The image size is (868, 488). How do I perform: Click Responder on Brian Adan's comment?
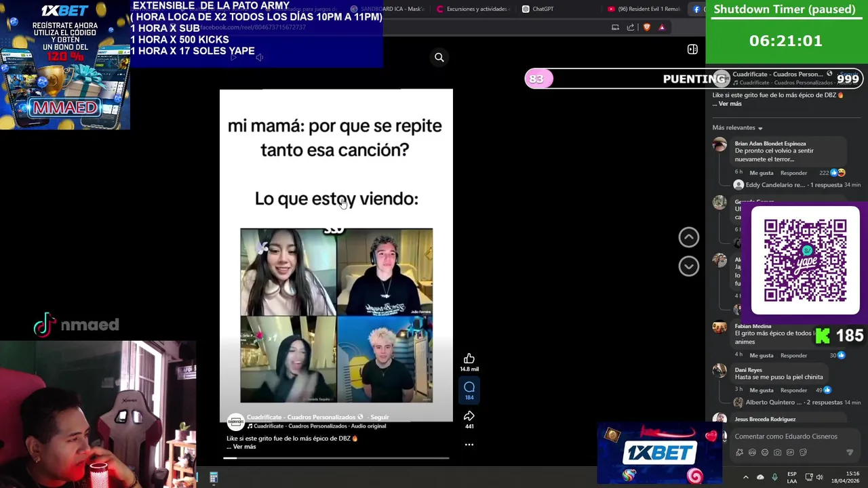[x=793, y=173]
